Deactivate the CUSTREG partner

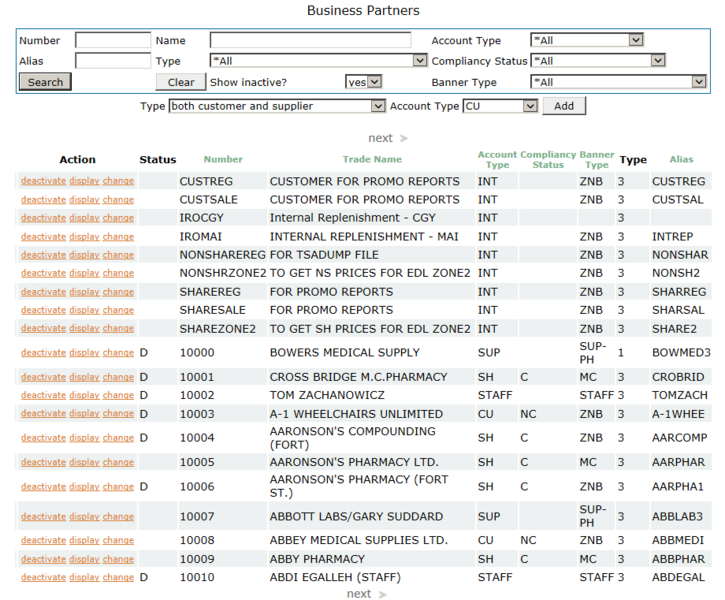(43, 181)
